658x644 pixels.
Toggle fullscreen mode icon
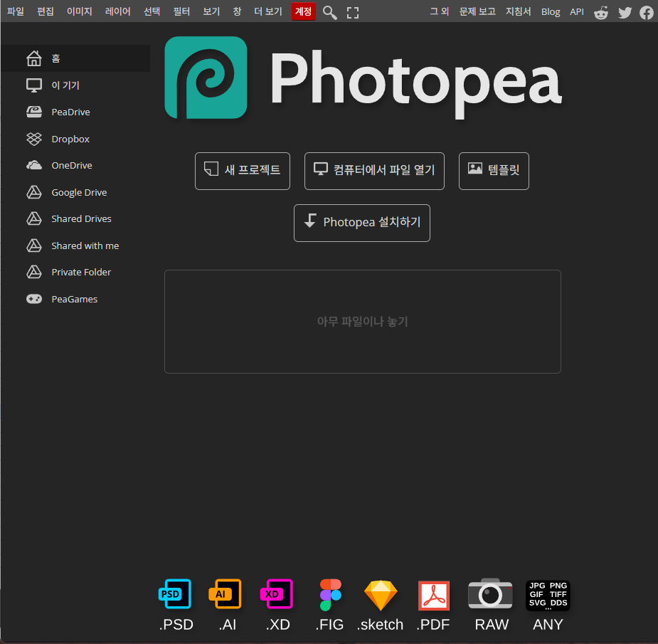(x=353, y=13)
